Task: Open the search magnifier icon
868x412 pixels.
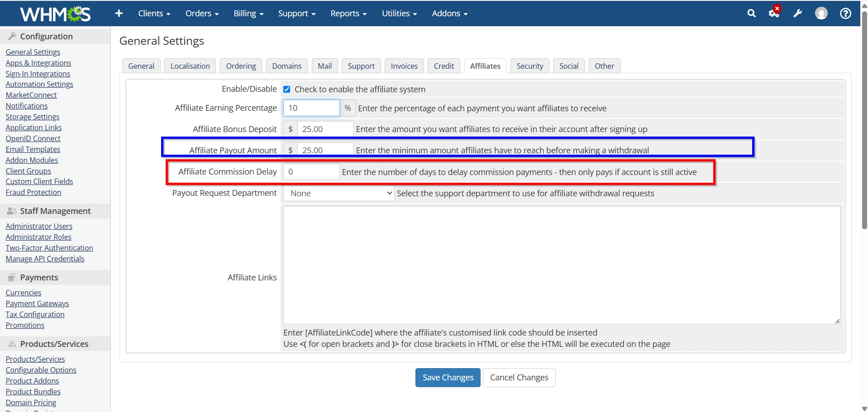Action: coord(751,14)
